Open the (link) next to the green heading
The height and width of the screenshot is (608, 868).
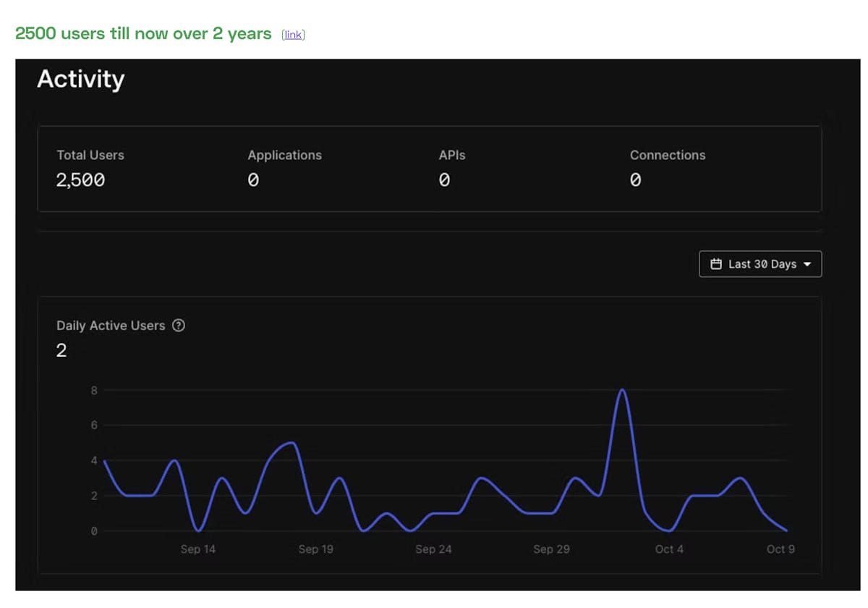(293, 35)
